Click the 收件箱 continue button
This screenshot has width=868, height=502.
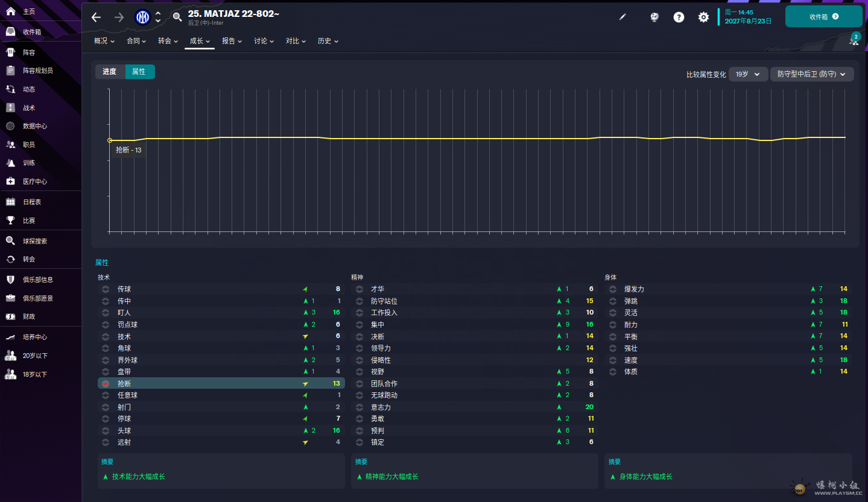point(823,17)
